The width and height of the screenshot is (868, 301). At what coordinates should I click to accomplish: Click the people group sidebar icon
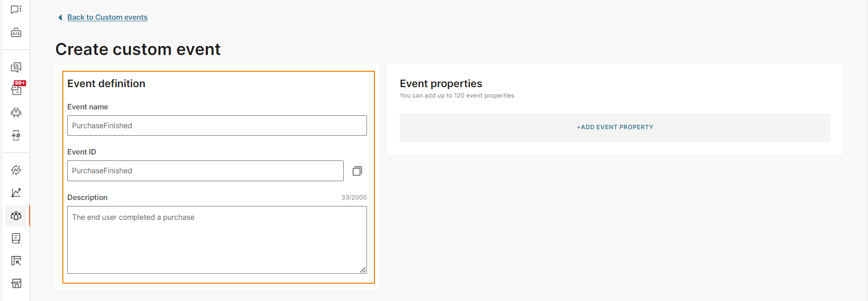16,215
